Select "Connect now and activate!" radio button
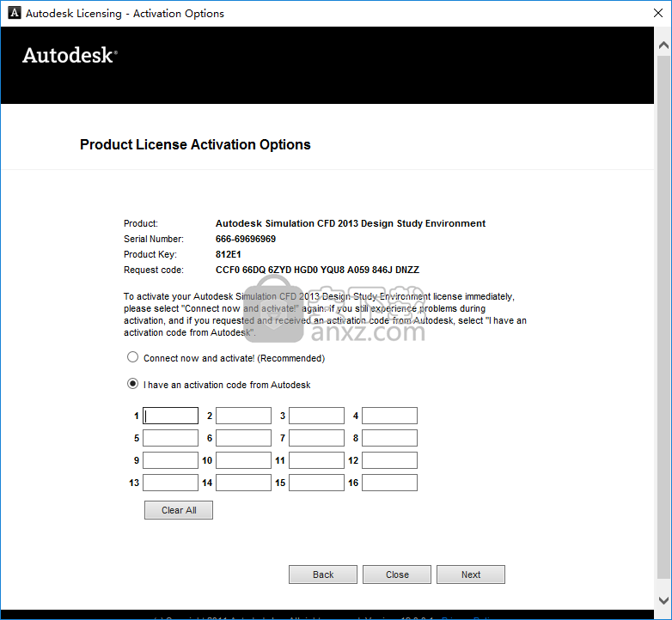The image size is (672, 620). coord(133,357)
